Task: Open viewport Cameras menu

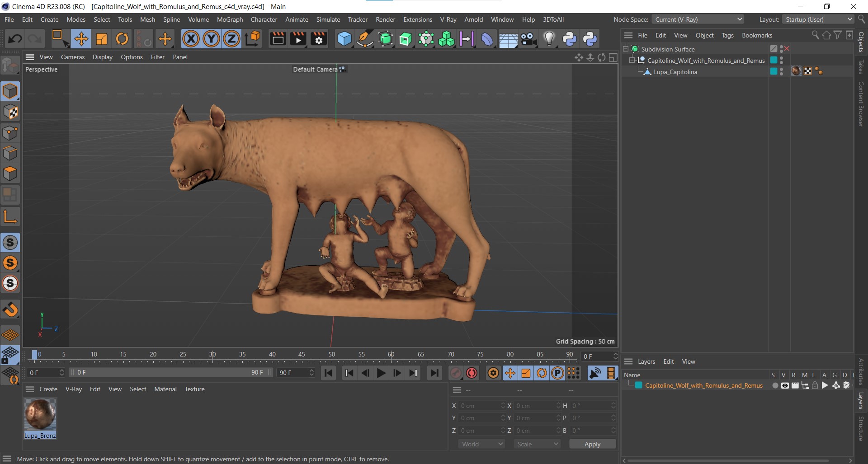Action: (73, 57)
